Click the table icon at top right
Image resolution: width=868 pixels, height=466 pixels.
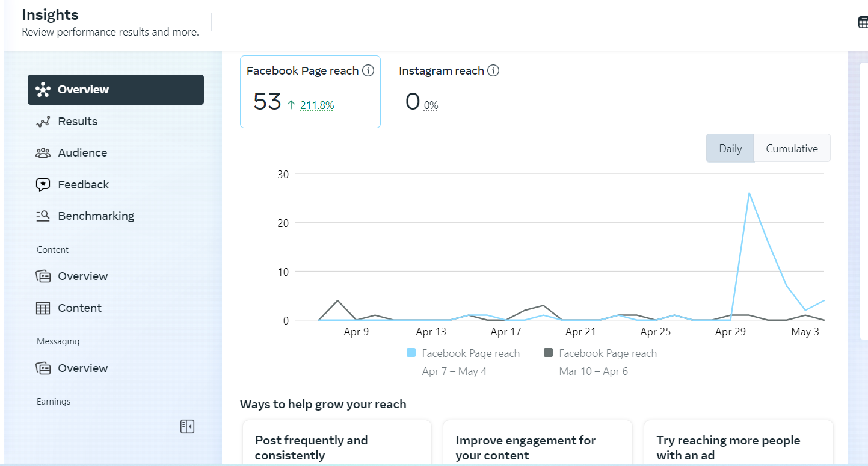click(x=863, y=23)
